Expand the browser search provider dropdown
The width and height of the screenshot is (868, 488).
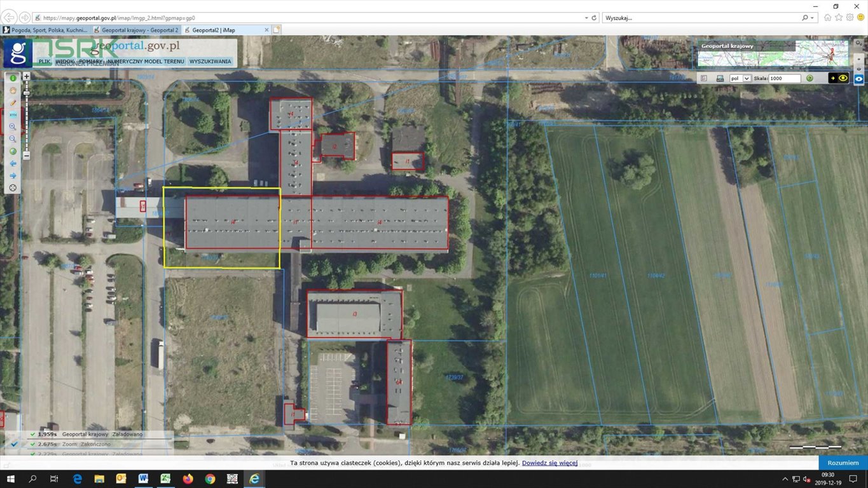point(813,18)
